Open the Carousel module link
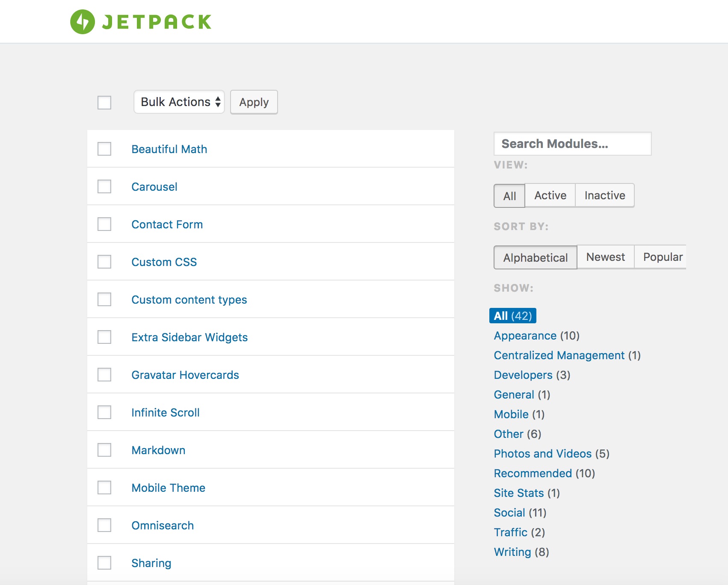 154,187
